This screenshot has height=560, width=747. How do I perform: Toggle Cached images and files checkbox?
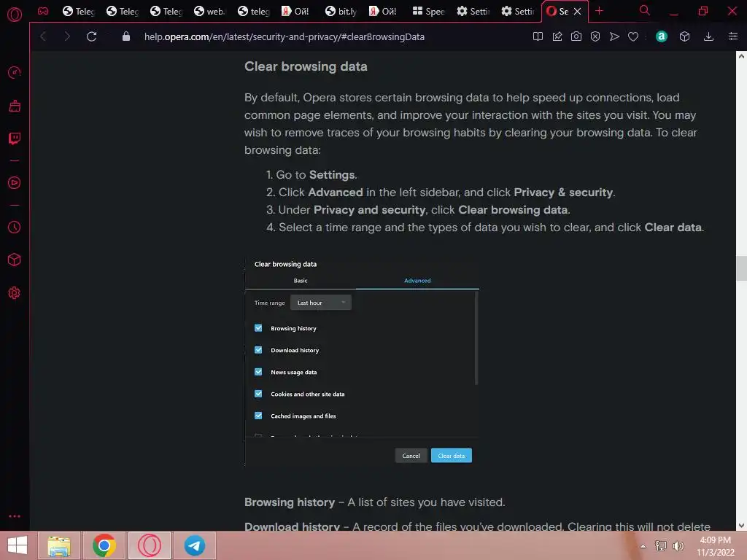tap(258, 416)
